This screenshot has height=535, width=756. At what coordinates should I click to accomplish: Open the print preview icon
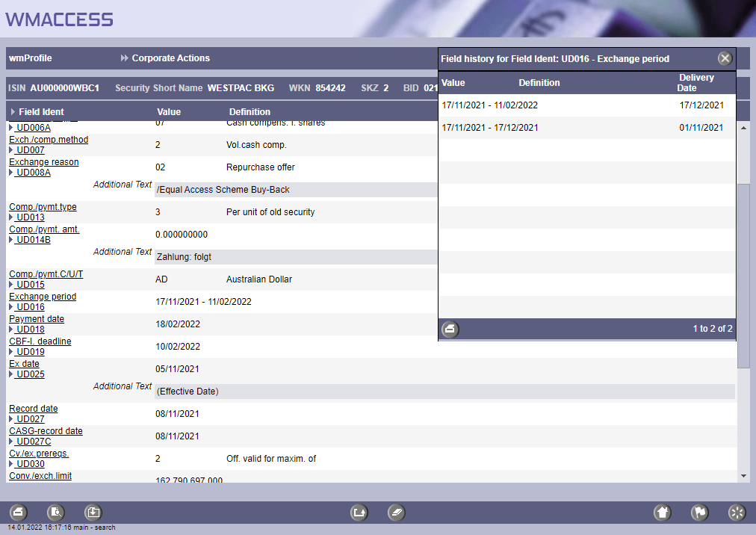tap(56, 513)
